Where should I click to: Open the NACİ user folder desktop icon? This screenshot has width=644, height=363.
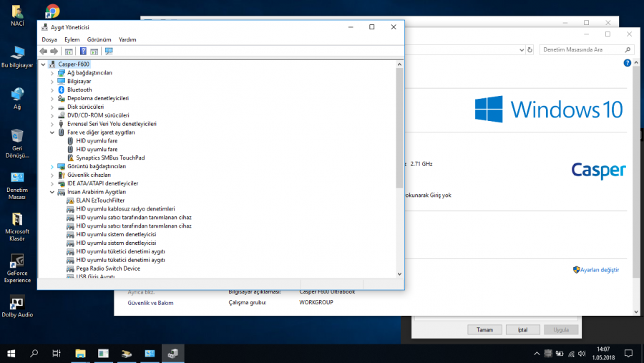tap(17, 16)
